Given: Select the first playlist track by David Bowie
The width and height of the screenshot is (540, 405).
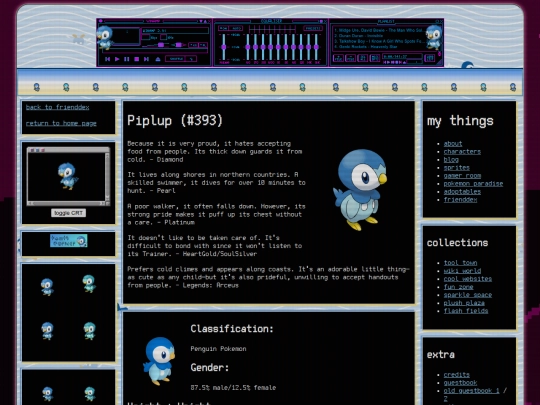Looking at the screenshot, I should [x=378, y=30].
